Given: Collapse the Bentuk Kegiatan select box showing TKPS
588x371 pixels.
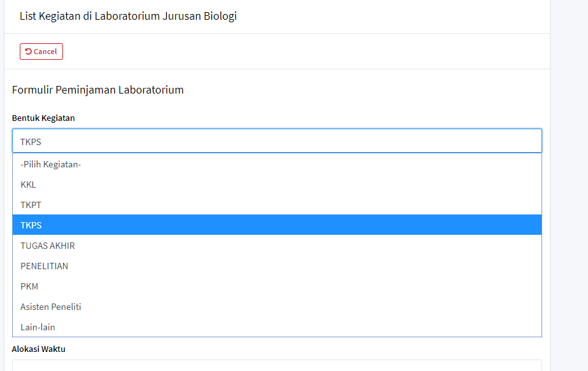Looking at the screenshot, I should coord(276,141).
